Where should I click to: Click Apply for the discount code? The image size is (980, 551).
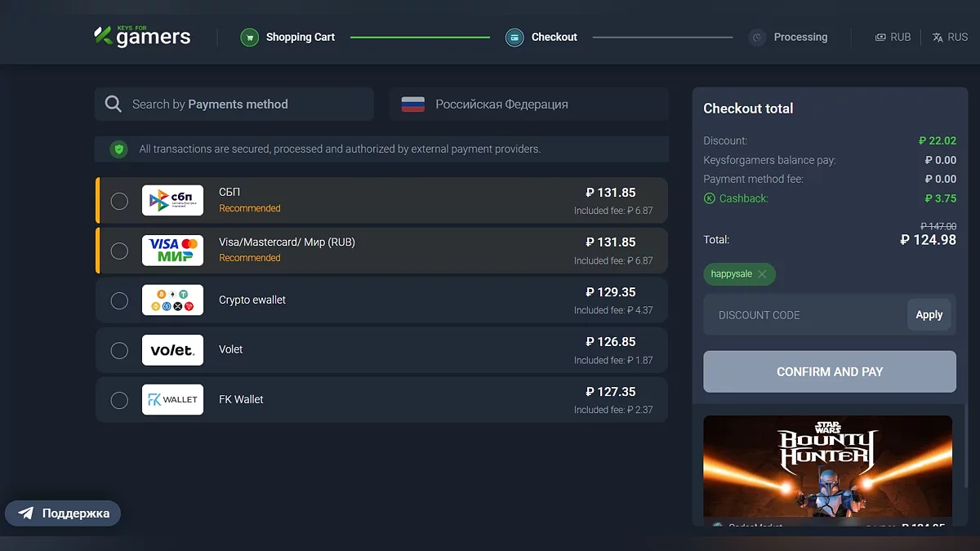click(x=929, y=315)
